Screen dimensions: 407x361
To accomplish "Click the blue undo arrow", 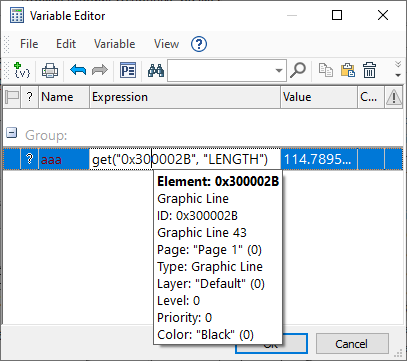I will 78,70.
